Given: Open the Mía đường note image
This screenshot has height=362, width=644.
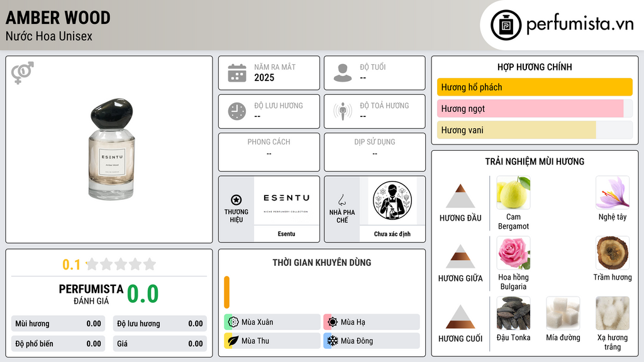Looking at the screenshot, I should coord(563,313).
